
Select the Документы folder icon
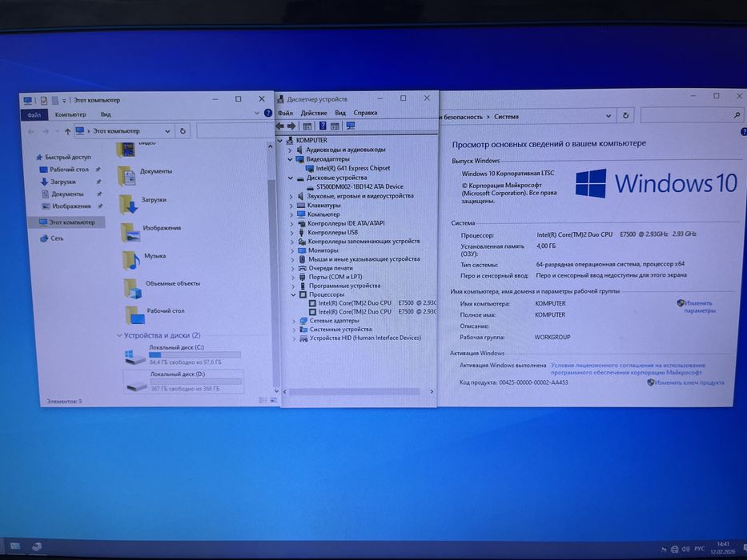127,176
